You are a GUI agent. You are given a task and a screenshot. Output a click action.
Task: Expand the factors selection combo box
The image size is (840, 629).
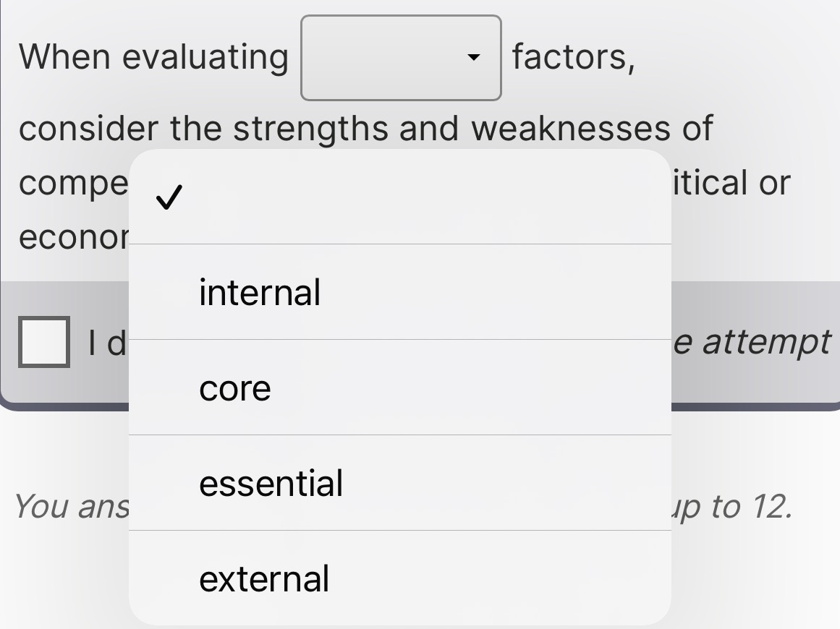pyautogui.click(x=400, y=57)
